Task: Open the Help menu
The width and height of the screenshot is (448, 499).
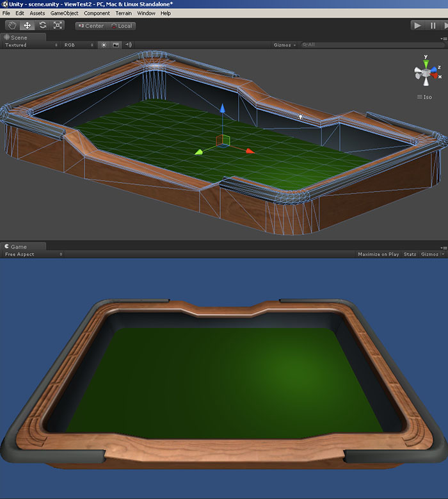Action: [165, 13]
